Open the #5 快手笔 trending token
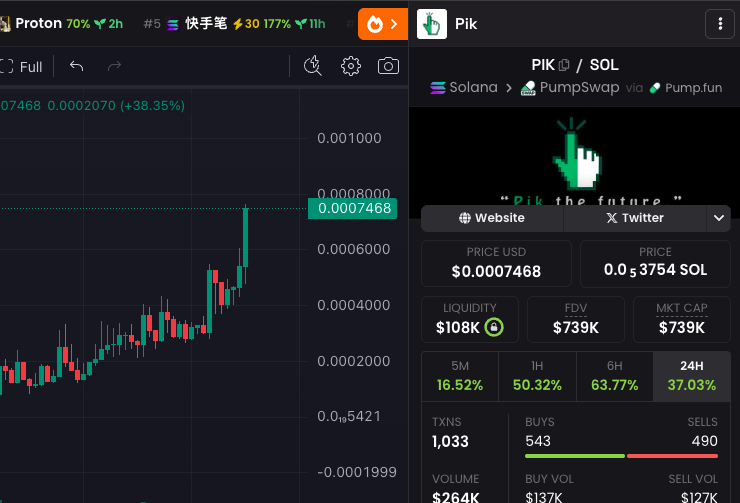 (x=234, y=24)
